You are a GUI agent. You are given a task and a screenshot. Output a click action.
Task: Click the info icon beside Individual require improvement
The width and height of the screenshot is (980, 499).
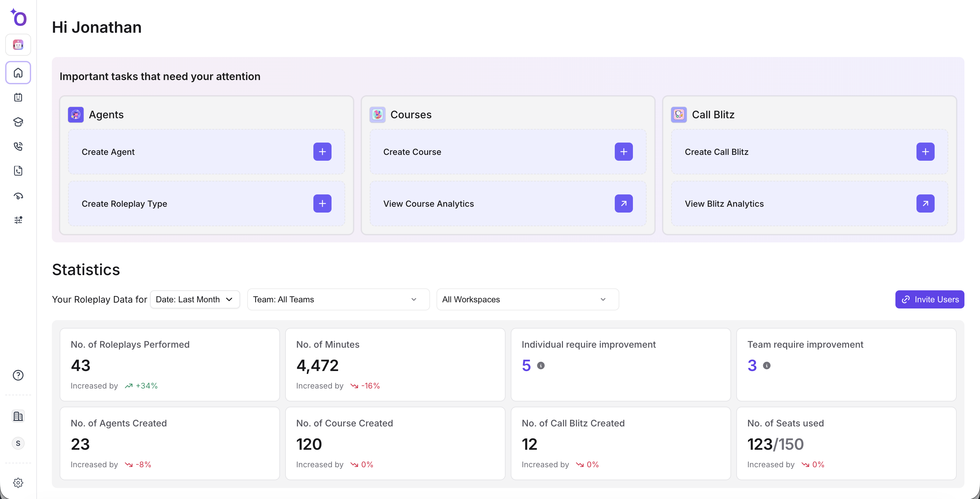tap(541, 366)
